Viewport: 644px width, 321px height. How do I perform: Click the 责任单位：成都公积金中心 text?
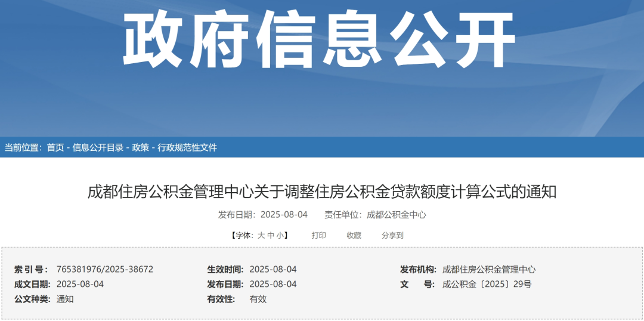tap(375, 215)
